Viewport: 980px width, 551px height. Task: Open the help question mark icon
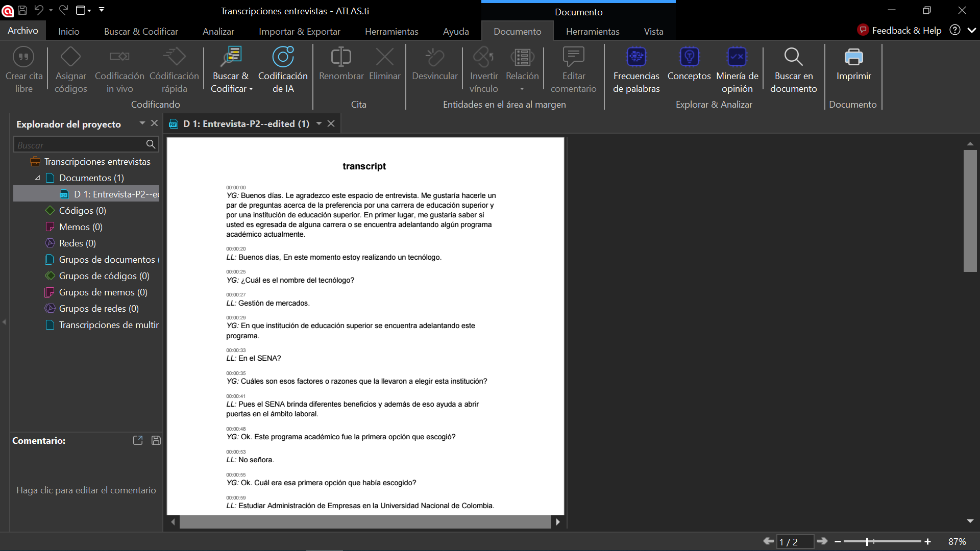click(x=954, y=30)
